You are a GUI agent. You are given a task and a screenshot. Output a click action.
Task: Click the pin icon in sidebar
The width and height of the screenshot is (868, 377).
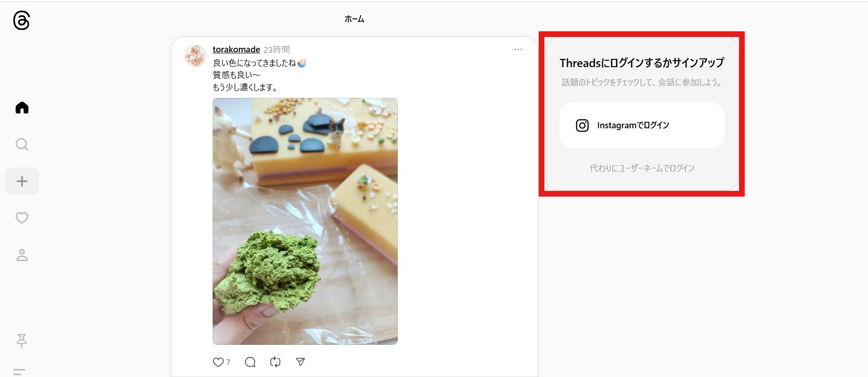coord(22,341)
